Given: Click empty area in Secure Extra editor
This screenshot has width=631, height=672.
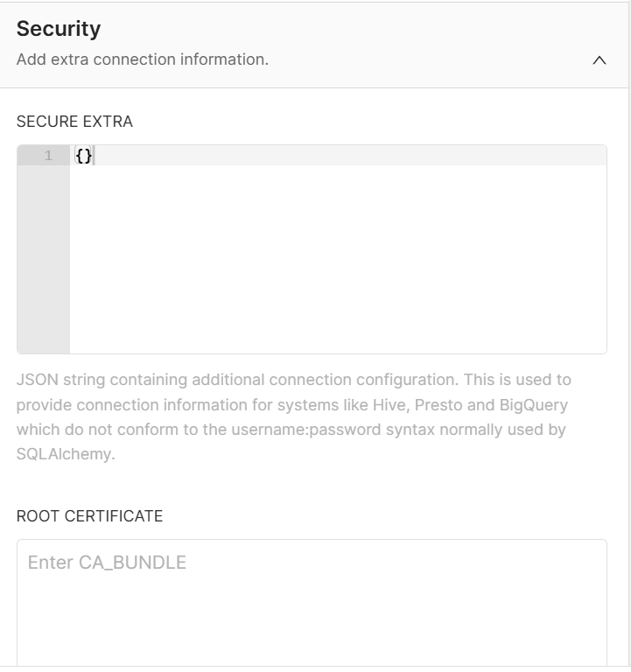Looking at the screenshot, I should [337, 262].
